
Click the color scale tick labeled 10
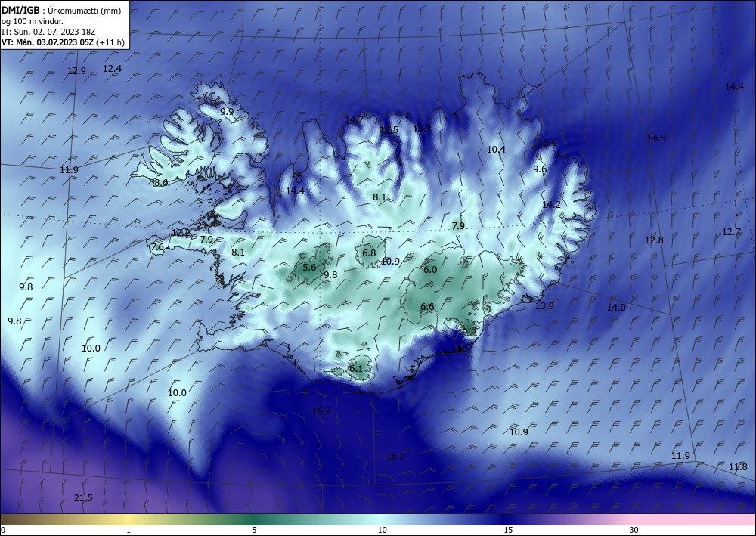coord(382,530)
